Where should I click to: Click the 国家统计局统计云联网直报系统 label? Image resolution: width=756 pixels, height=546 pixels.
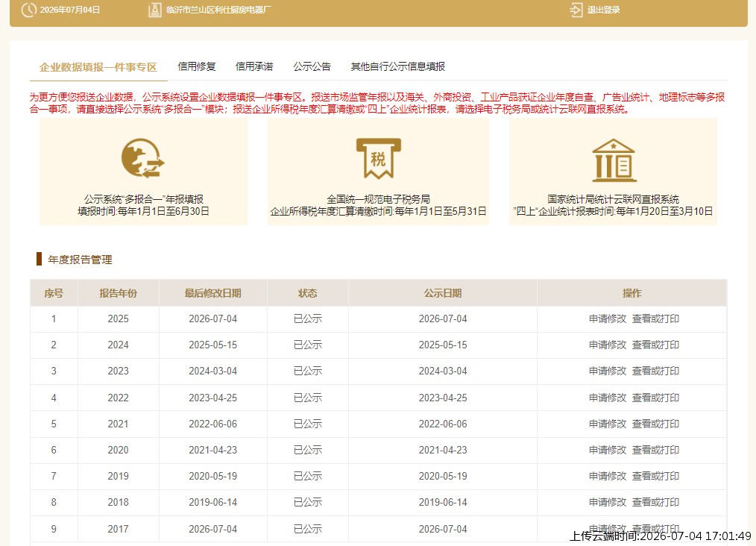(x=614, y=199)
